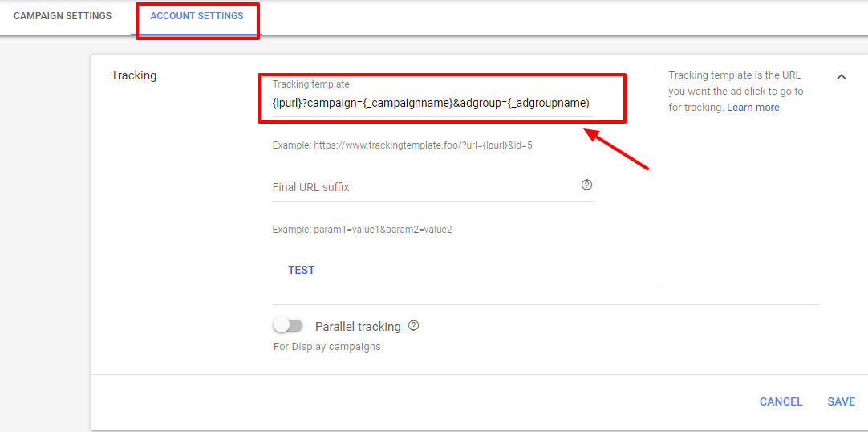This screenshot has width=868, height=432.
Task: Follow the Learn more link
Action: (752, 108)
